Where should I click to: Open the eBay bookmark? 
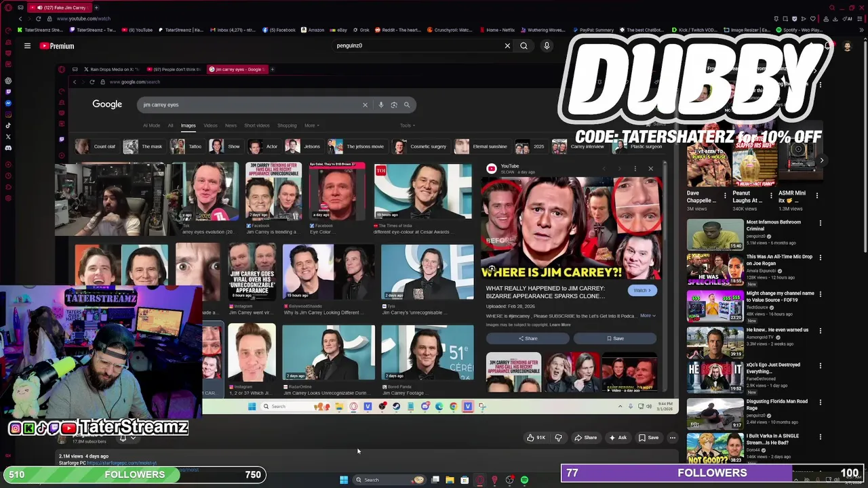point(338,30)
